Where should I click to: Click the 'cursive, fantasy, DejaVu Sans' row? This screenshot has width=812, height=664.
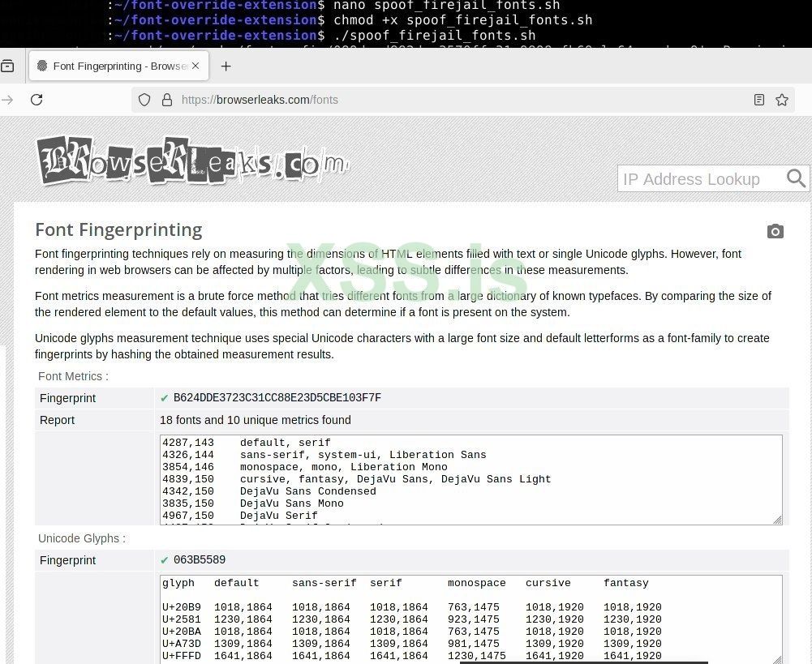(x=356, y=478)
